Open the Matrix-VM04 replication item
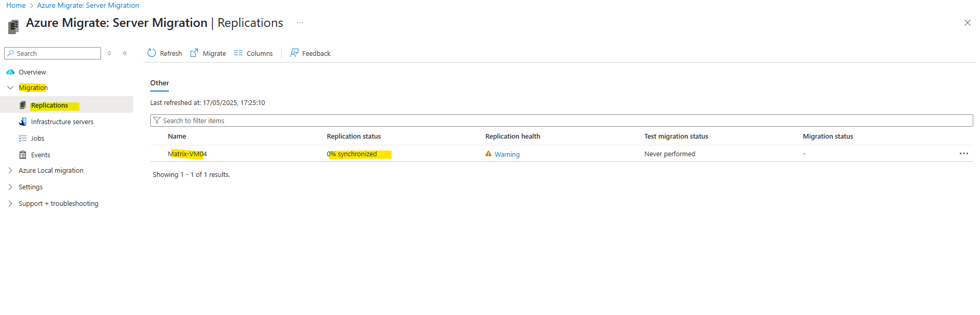 pyautogui.click(x=187, y=154)
